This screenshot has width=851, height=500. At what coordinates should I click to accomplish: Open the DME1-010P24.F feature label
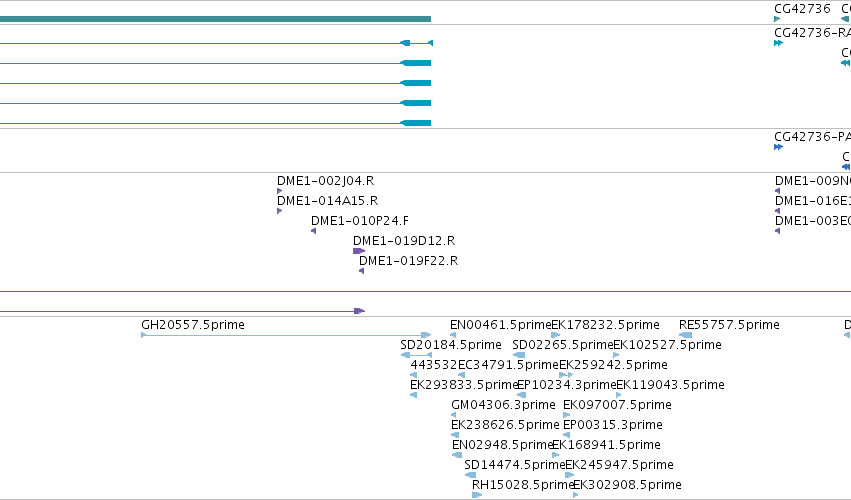[x=360, y=221]
